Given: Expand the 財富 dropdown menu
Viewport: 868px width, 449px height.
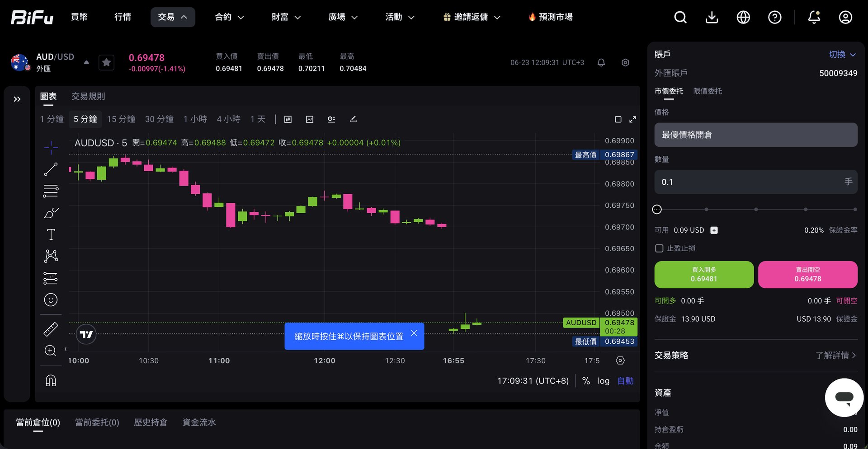Looking at the screenshot, I should click(x=286, y=17).
